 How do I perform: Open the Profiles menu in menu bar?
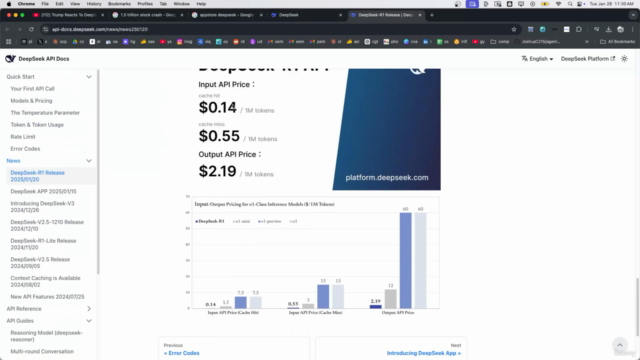(x=145, y=4)
